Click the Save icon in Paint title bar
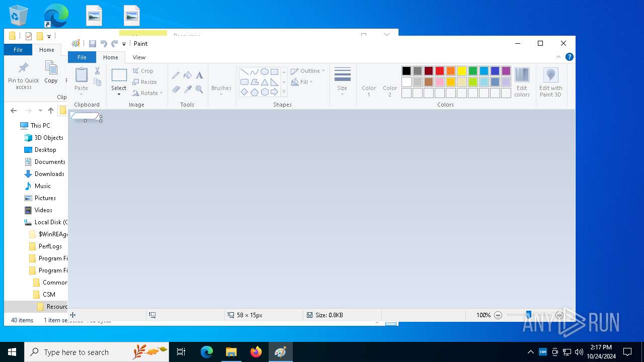Screen dimensions: 644x362 tap(93, 44)
